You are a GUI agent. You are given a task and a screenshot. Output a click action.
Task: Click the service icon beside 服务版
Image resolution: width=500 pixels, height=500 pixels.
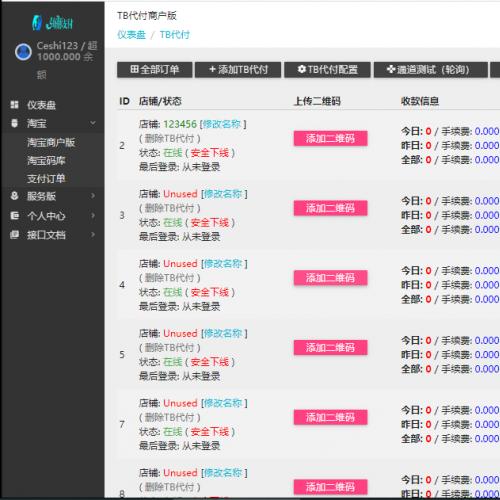pyautogui.click(x=14, y=196)
